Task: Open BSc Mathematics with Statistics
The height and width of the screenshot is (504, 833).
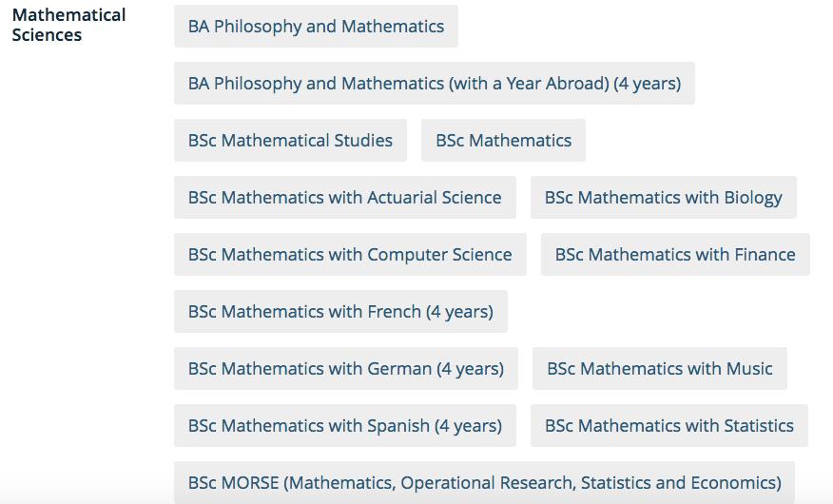Action: coord(668,426)
